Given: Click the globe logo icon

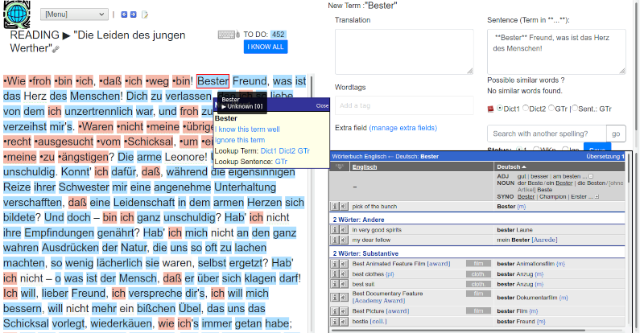Looking at the screenshot, I should click(17, 14).
